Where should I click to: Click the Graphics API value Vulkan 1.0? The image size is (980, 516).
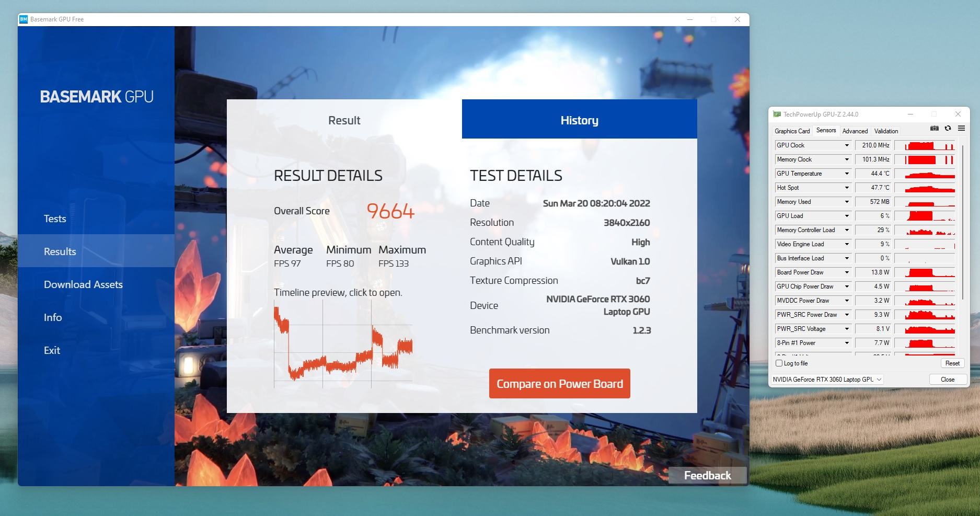[x=630, y=261]
